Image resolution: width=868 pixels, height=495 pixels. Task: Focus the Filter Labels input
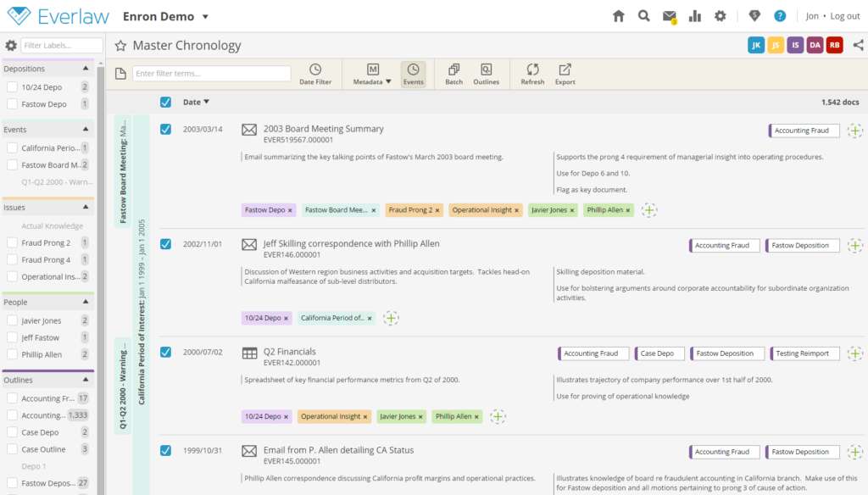point(62,46)
